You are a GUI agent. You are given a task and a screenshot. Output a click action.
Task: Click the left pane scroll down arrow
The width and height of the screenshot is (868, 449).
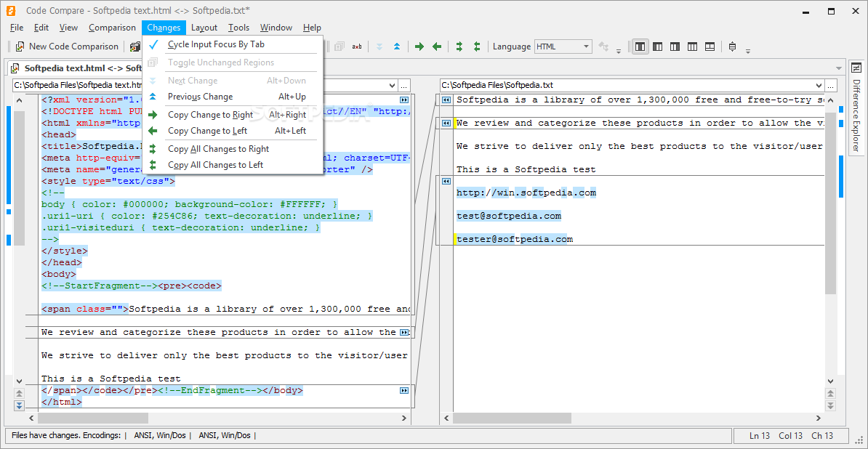pyautogui.click(x=20, y=381)
